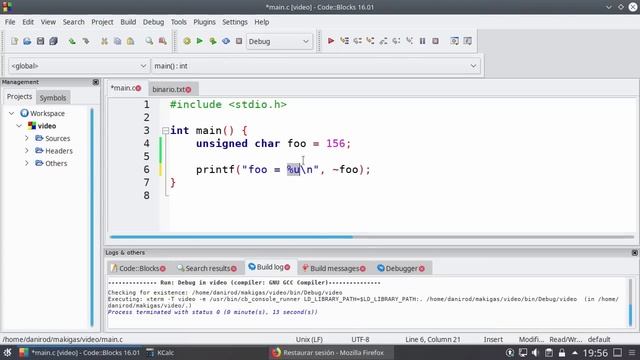
Task: Open the Debug menu
Action: click(153, 22)
